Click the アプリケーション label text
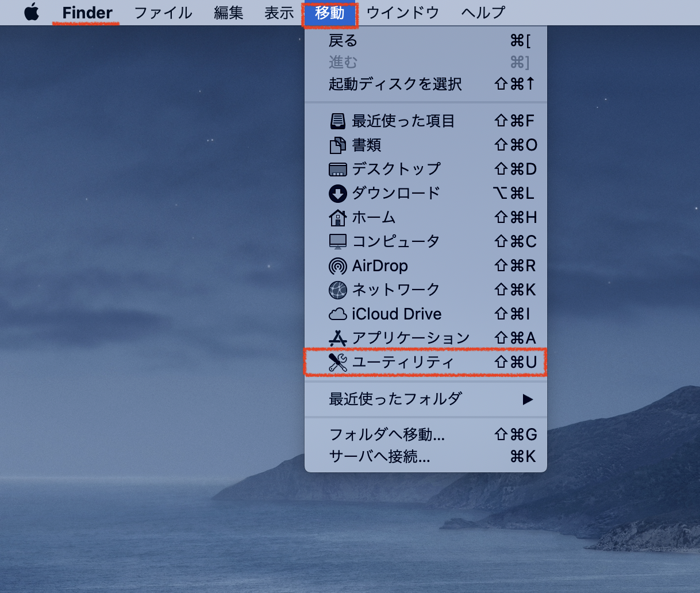 (x=411, y=338)
